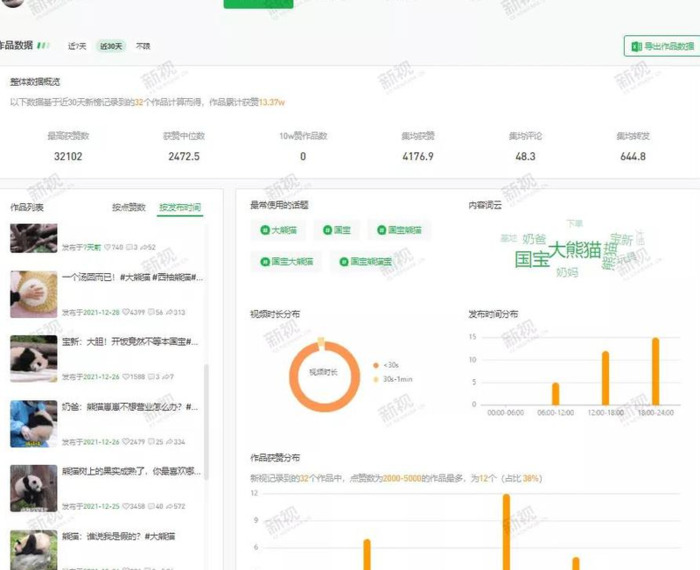The image size is (700, 570).
Task: Click 国宝 in the word cloud
Action: (532, 259)
